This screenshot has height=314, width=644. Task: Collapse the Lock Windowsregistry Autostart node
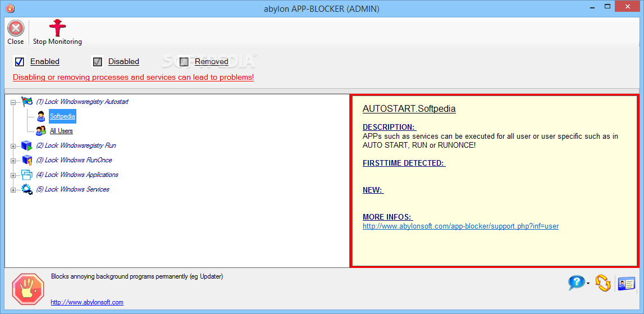[13, 102]
